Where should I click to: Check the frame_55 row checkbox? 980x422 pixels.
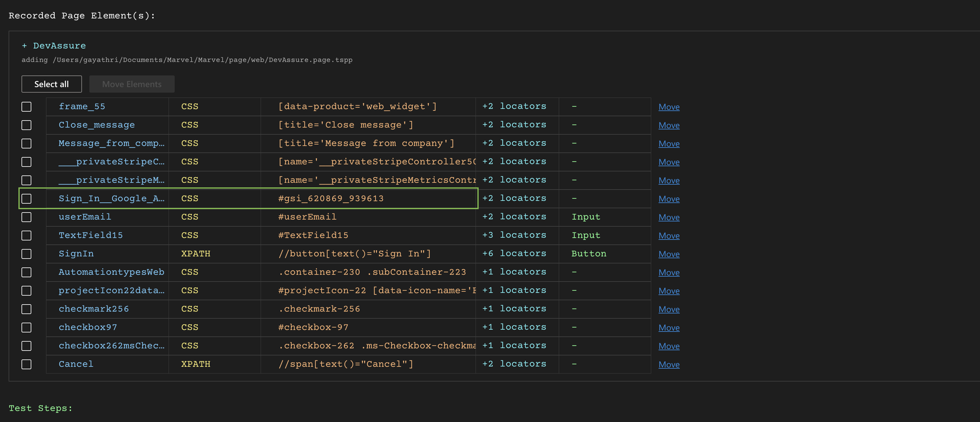tap(26, 107)
